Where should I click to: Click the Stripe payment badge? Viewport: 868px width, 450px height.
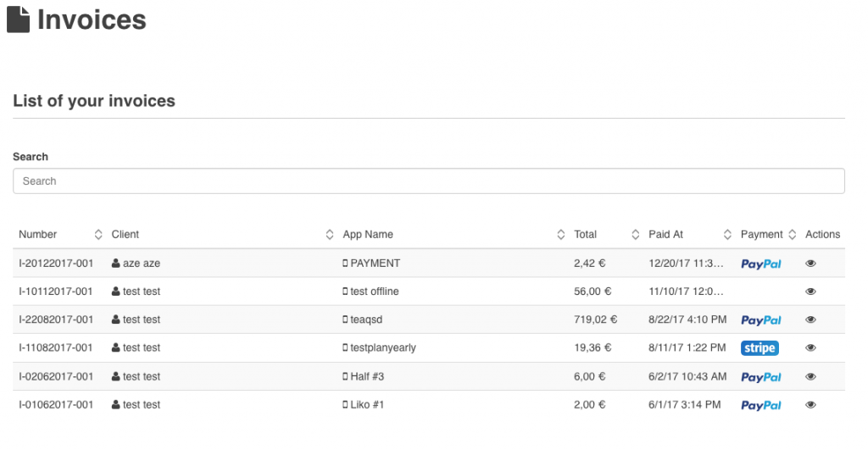point(759,348)
